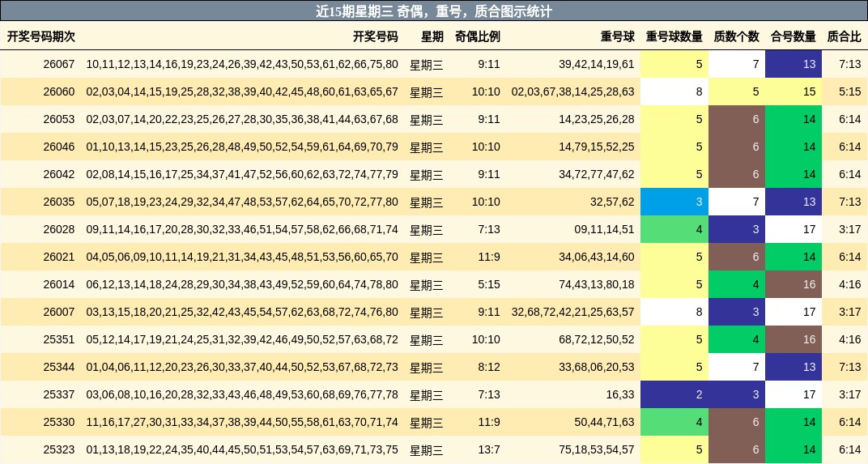Screen dimensions: 868x464
Task: Select draw number 26028
Action: pyautogui.click(x=59, y=229)
